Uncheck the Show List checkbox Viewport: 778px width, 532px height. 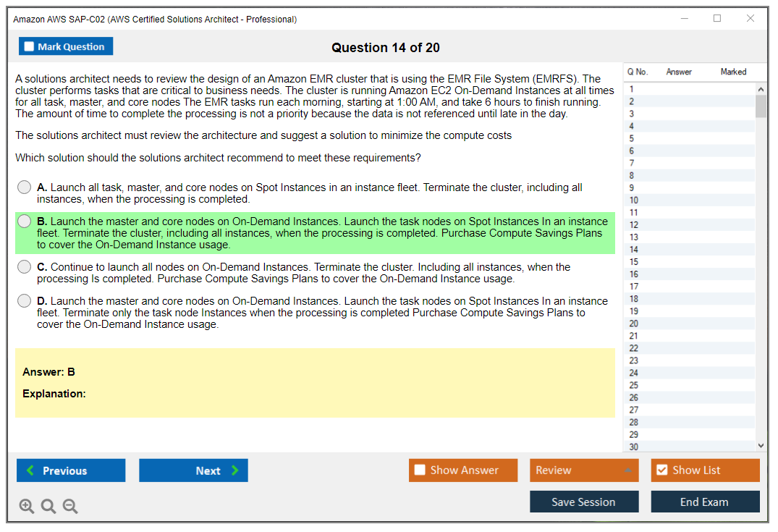coord(661,470)
